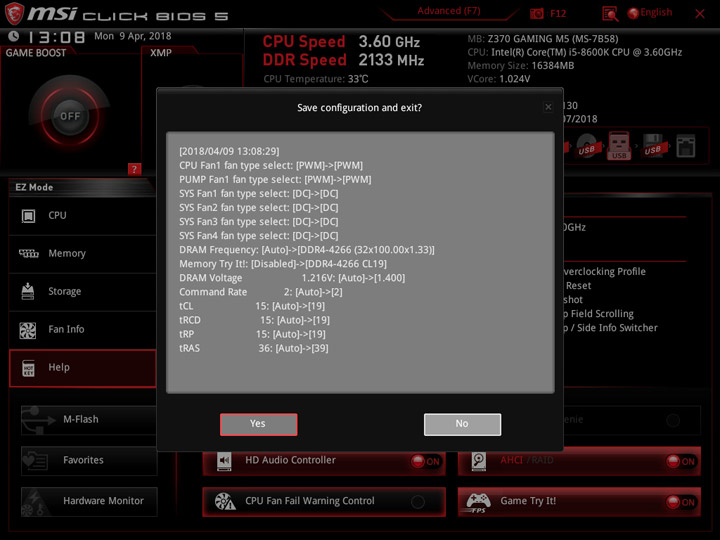
Task: Click the DRAM Voltage change line
Action: point(292,278)
